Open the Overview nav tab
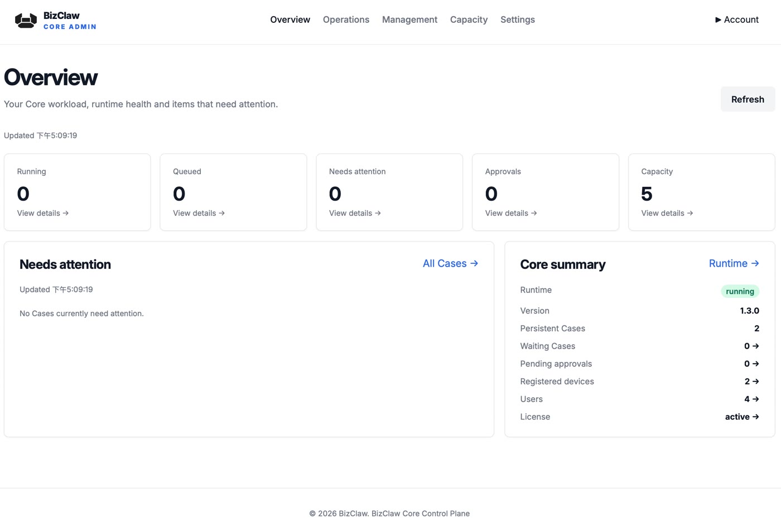 290,20
